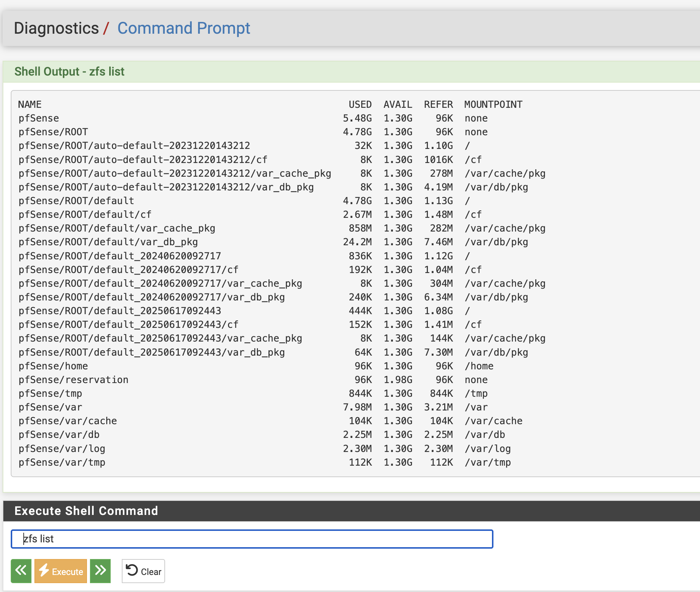700x592 pixels.
Task: Select the /home mountpoint value
Action: pyautogui.click(x=479, y=366)
